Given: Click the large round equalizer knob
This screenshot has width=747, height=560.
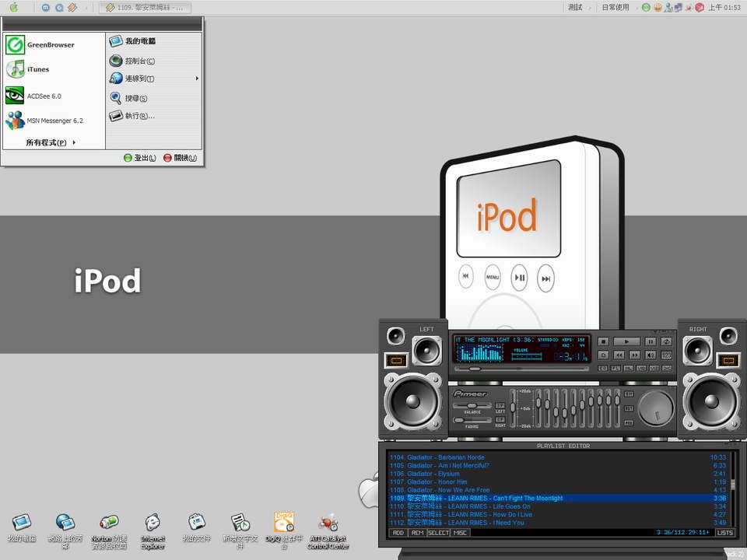Looking at the screenshot, I should tap(656, 408).
